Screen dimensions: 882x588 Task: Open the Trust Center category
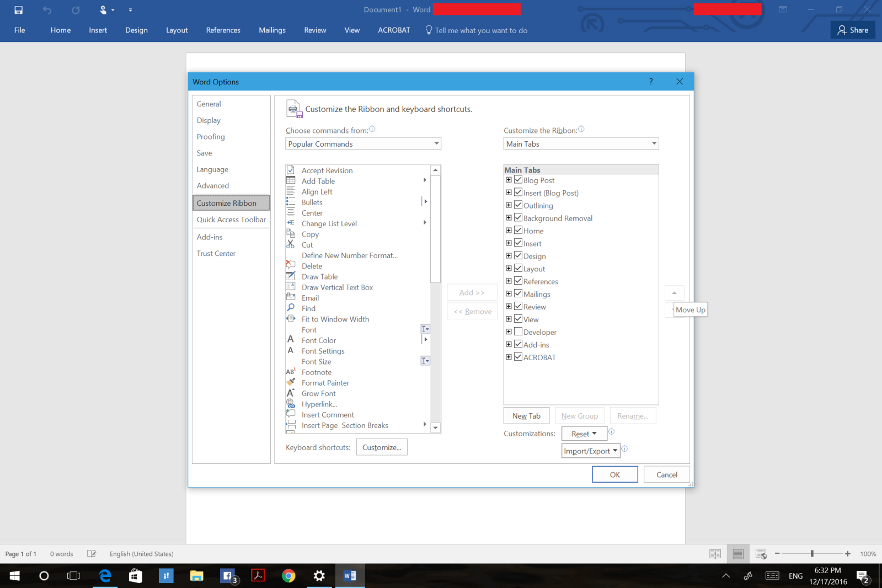pos(231,254)
